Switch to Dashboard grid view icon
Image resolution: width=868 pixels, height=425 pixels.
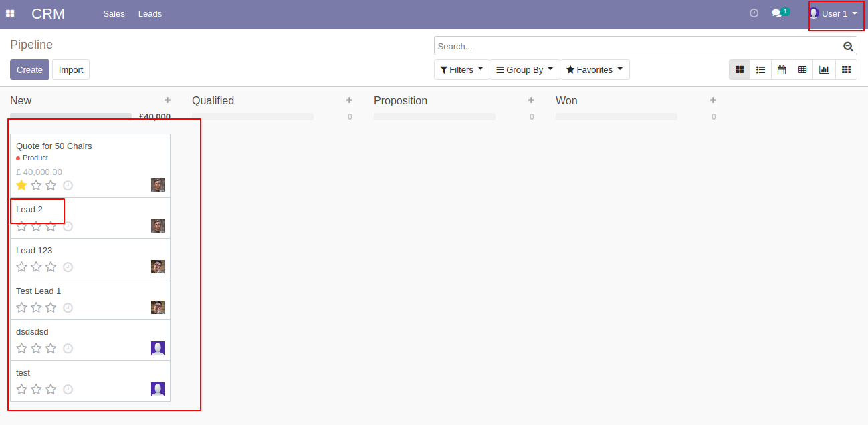pyautogui.click(x=846, y=69)
